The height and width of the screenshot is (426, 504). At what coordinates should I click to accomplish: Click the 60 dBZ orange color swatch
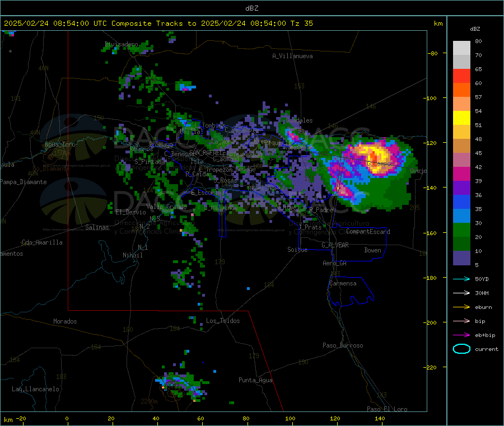tap(461, 90)
